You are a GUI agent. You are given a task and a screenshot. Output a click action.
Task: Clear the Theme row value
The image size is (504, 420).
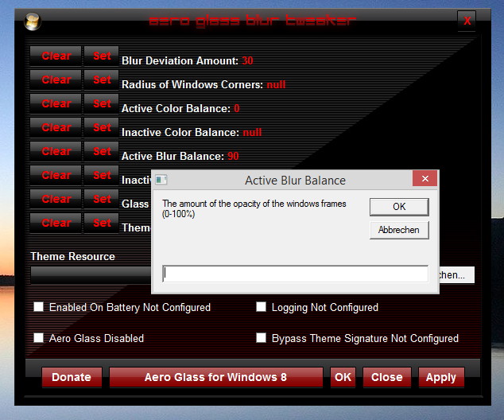pyautogui.click(x=56, y=223)
